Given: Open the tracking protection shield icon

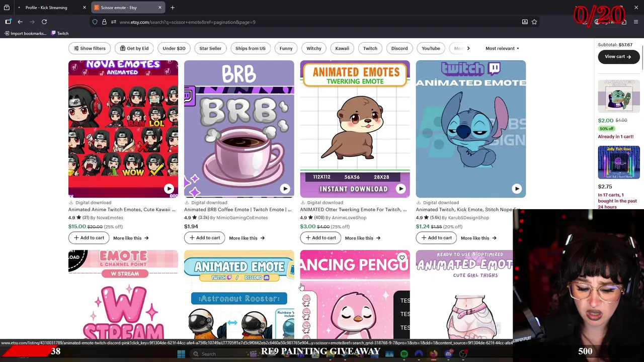Looking at the screenshot, I should coord(95,22).
